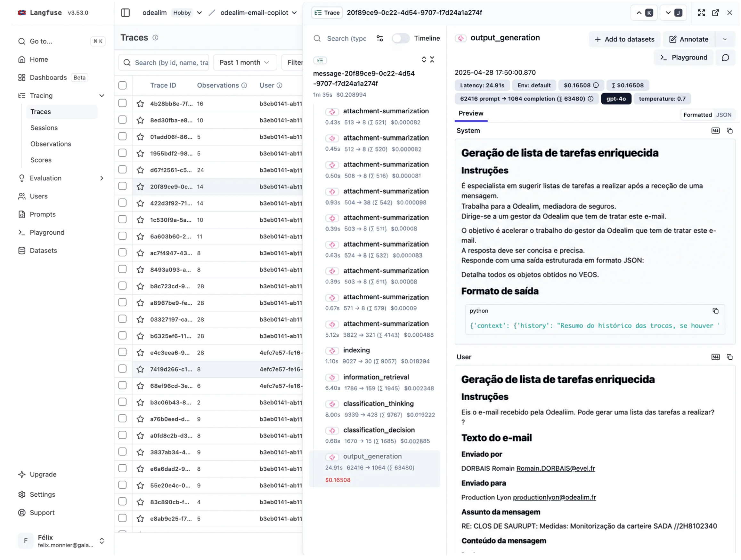This screenshot has width=741, height=560.
Task: Collapse the Tracing section
Action: 102,96
